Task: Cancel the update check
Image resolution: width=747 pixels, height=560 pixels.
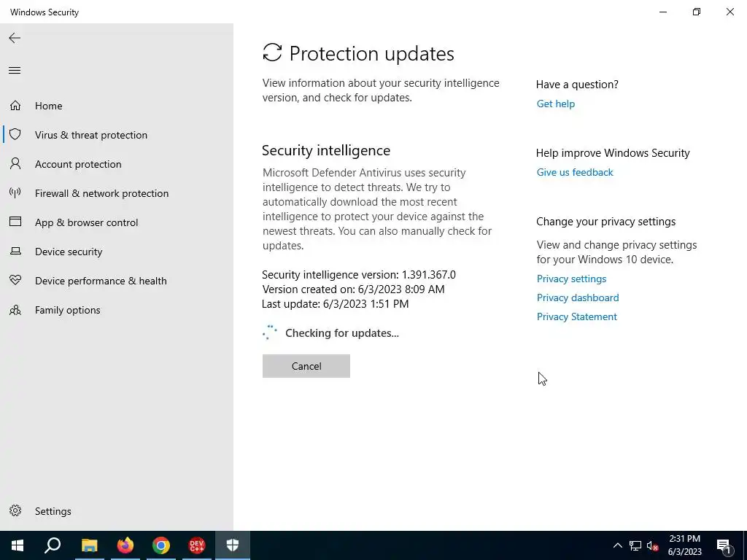Action: (306, 366)
